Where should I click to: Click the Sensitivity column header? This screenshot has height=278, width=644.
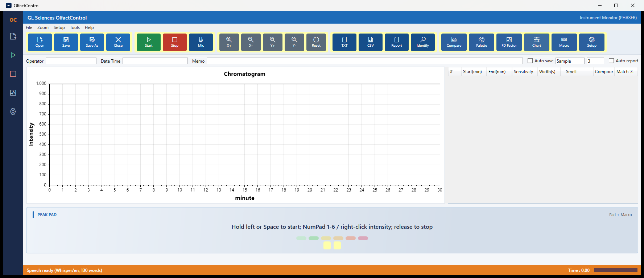click(524, 72)
